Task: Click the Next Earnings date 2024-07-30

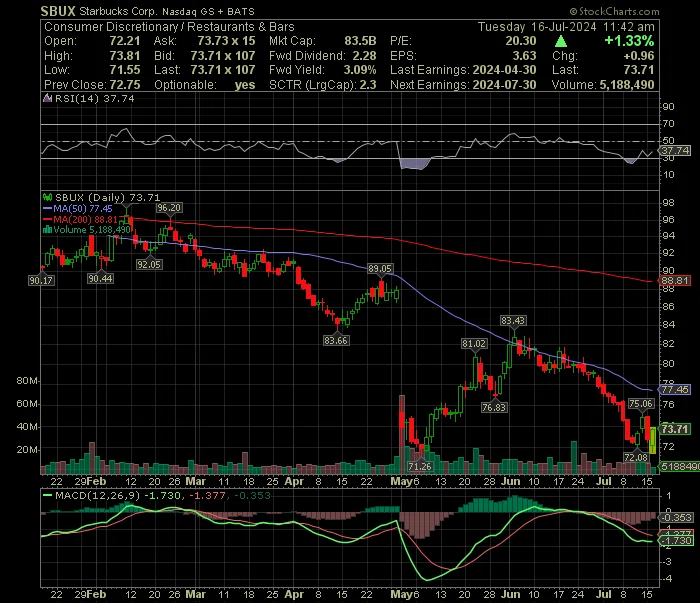Action: click(x=504, y=85)
